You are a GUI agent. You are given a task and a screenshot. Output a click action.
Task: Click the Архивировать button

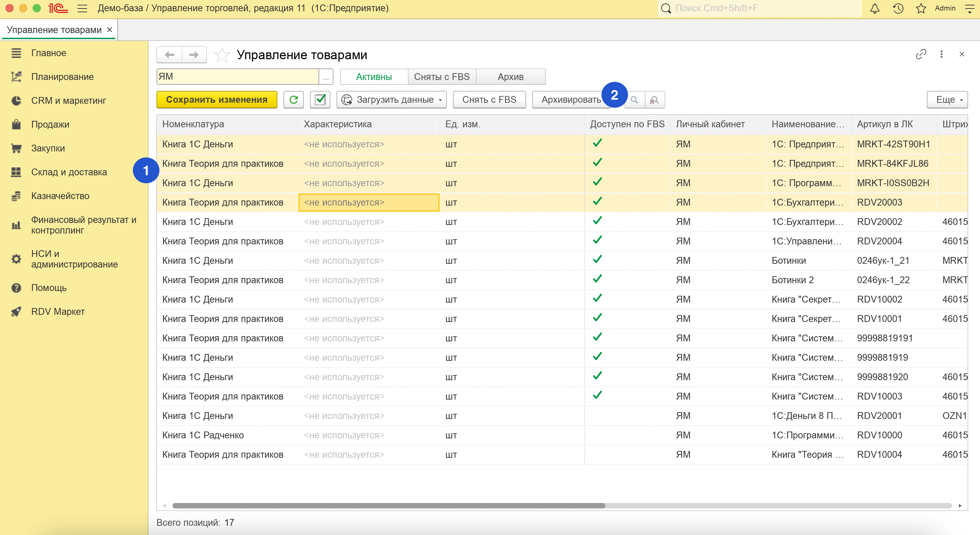coord(570,100)
